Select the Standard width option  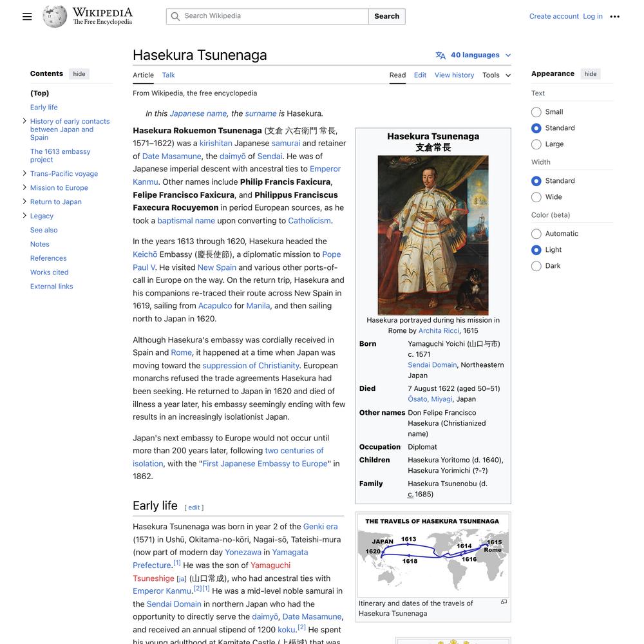click(536, 181)
